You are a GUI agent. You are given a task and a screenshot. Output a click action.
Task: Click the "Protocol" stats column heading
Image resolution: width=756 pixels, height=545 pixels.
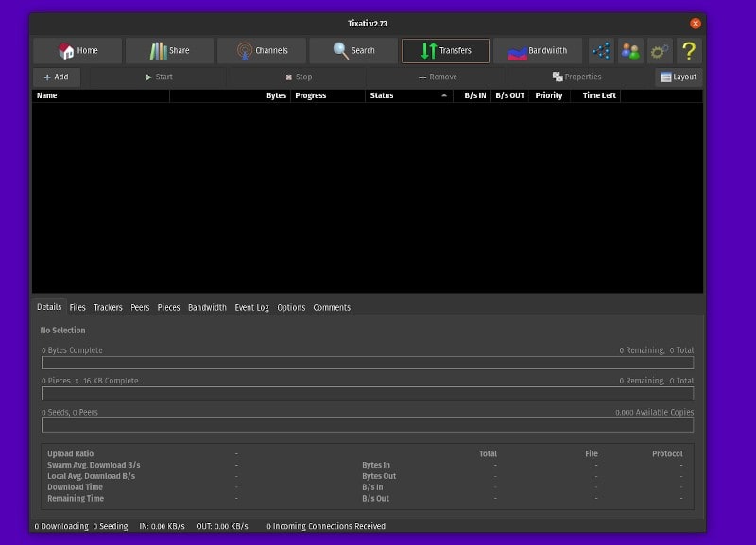[667, 453]
